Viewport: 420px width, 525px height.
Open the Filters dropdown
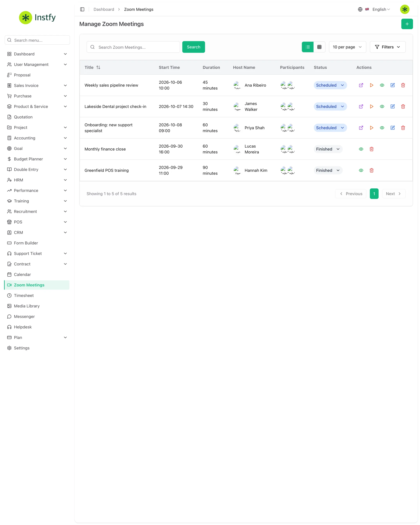click(387, 47)
